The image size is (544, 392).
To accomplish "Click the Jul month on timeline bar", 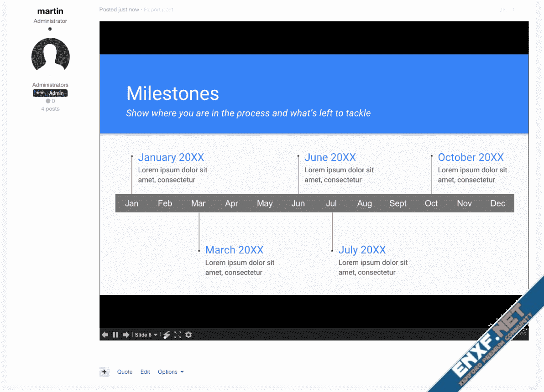I will (x=331, y=203).
